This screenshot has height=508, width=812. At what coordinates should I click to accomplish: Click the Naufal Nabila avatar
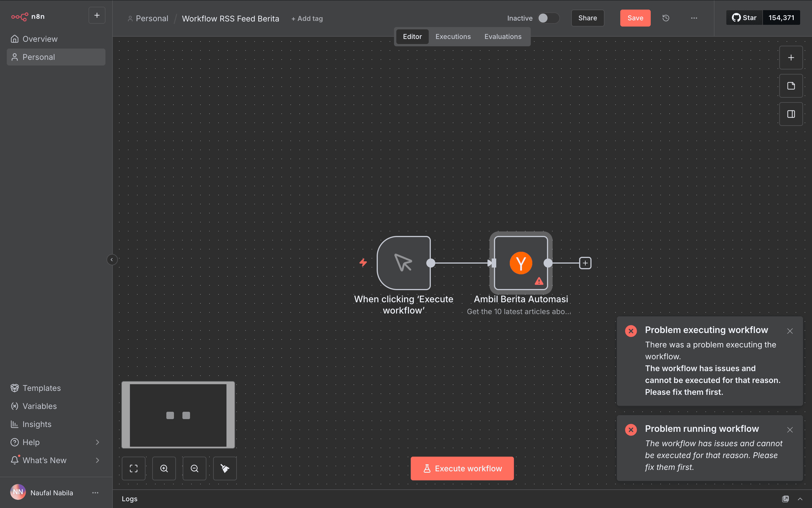(x=18, y=492)
